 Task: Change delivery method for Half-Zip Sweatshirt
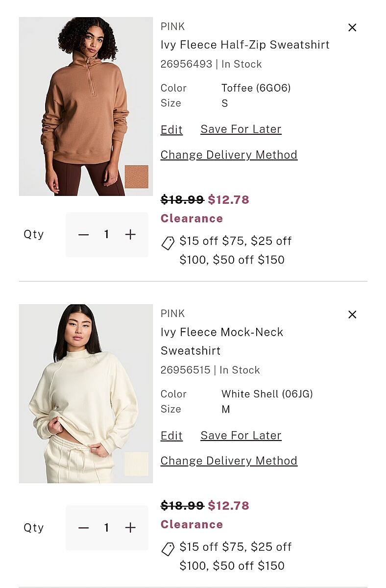tap(229, 155)
